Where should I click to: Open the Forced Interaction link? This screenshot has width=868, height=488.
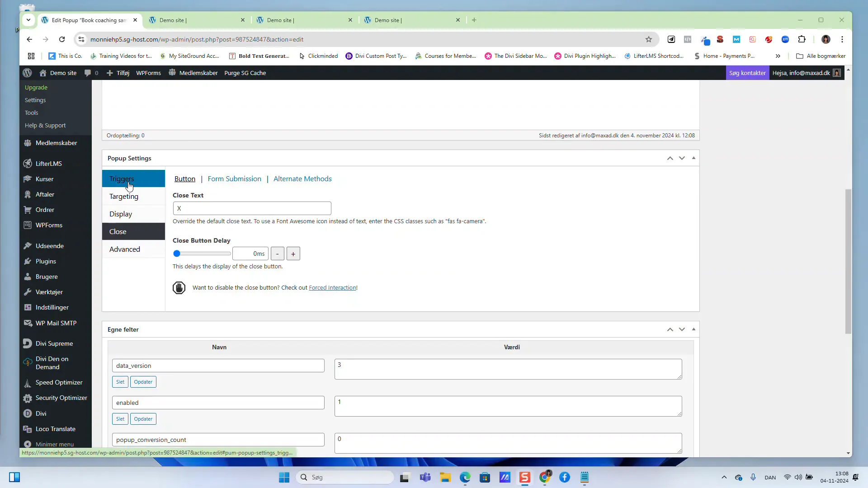(332, 287)
